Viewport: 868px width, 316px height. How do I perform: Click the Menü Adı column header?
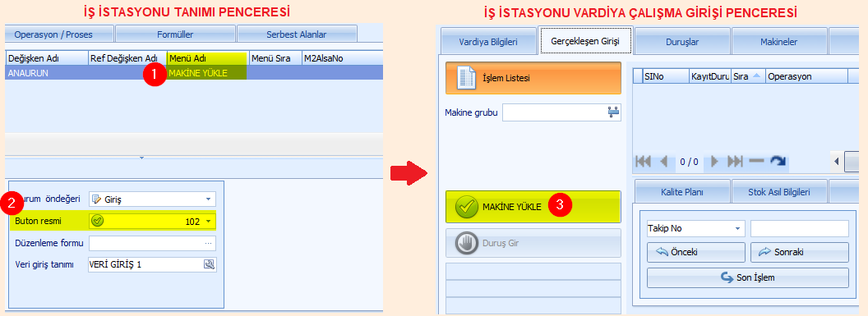coord(208,58)
